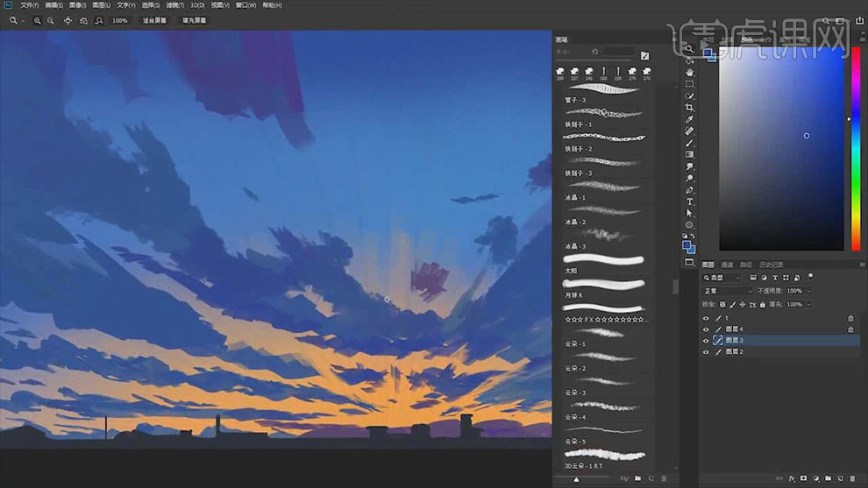Select the Brush tool in the toolbox
Screen dimensions: 868x488
[689, 143]
